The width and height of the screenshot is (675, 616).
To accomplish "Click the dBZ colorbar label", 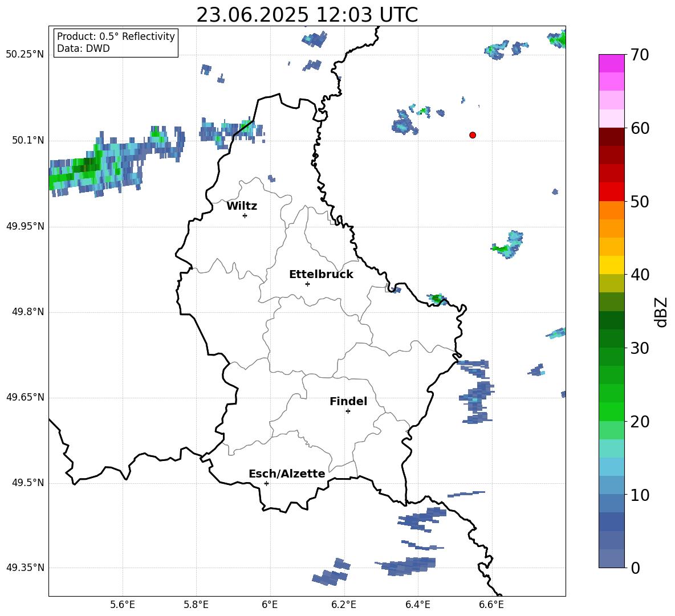I will pyautogui.click(x=662, y=312).
